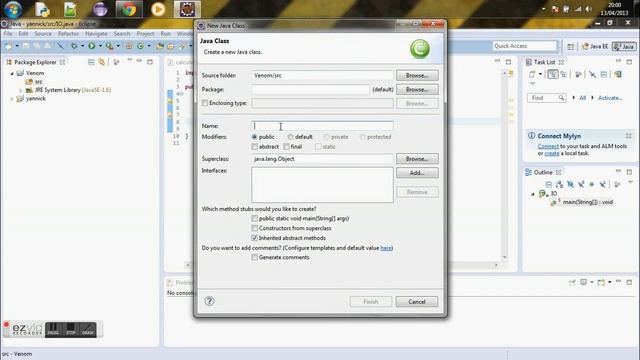Uncheck Inherited abstract methods option

coord(255,238)
